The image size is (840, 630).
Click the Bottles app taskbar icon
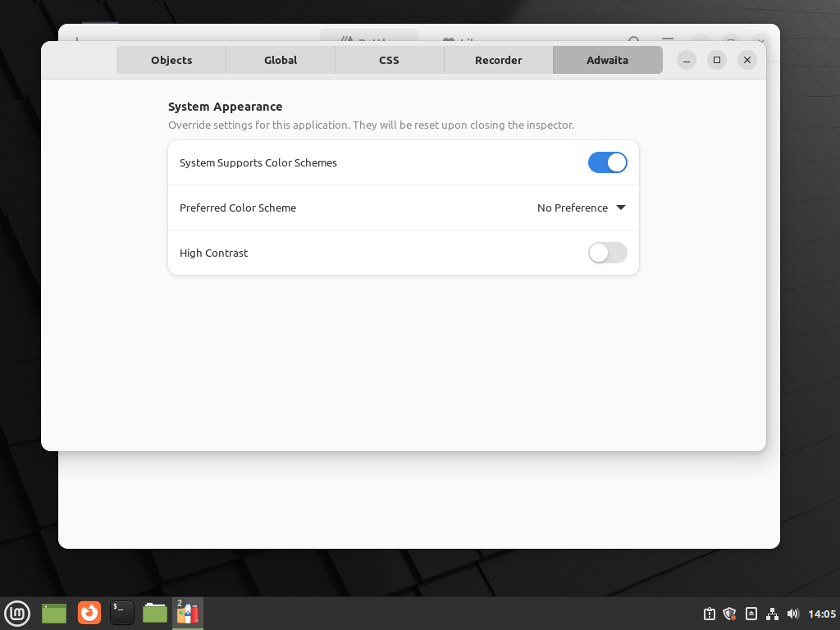pyautogui.click(x=188, y=614)
